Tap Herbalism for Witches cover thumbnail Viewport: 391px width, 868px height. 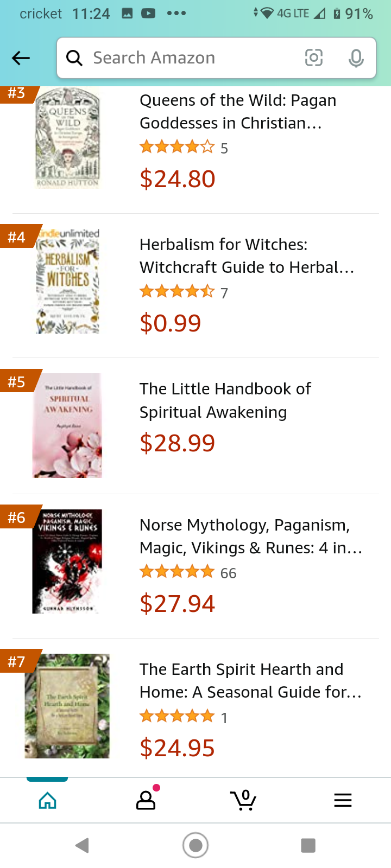coord(68,281)
